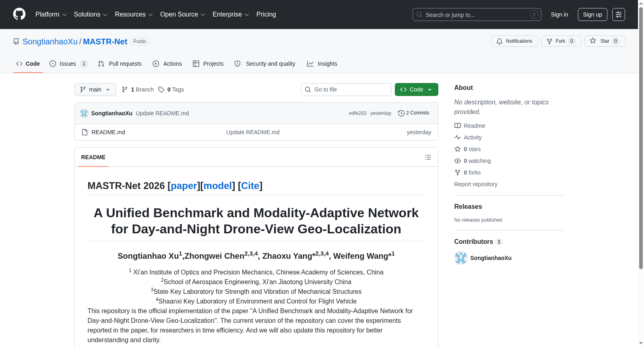Select the README tab header

pos(93,157)
